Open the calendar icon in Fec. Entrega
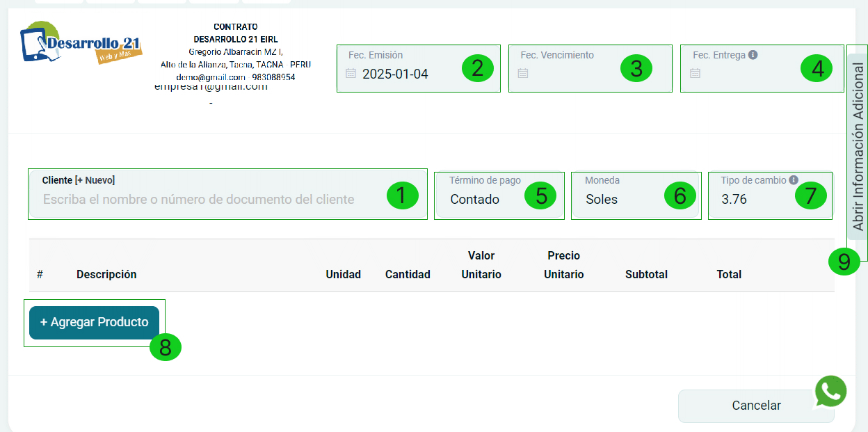Viewport: 868px width, 432px height. 695,74
